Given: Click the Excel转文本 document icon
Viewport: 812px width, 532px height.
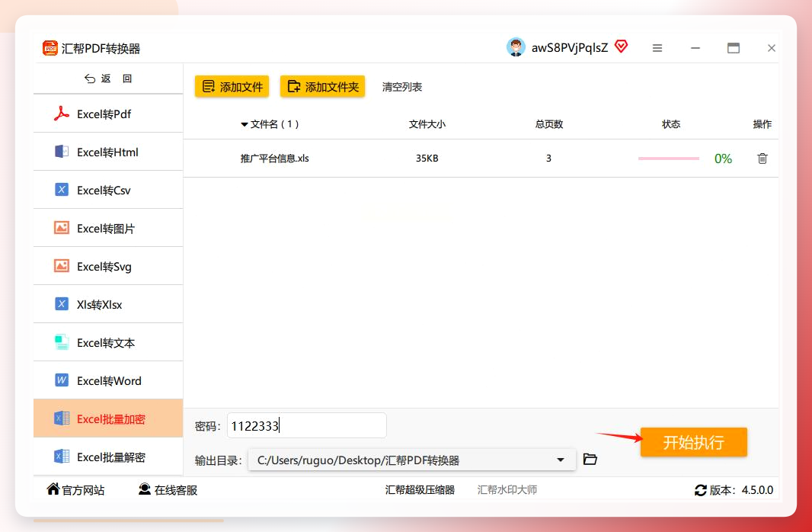Looking at the screenshot, I should (x=62, y=342).
